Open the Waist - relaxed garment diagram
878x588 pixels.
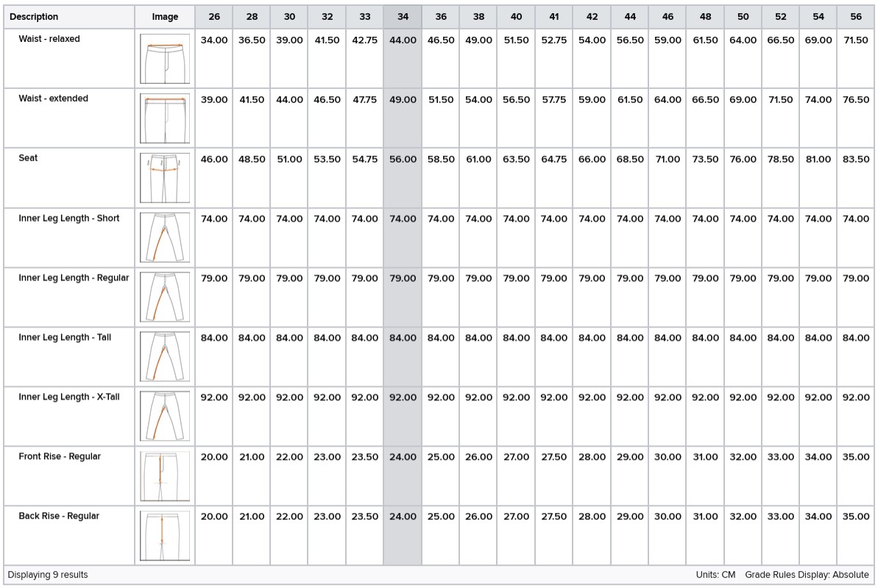(x=164, y=58)
